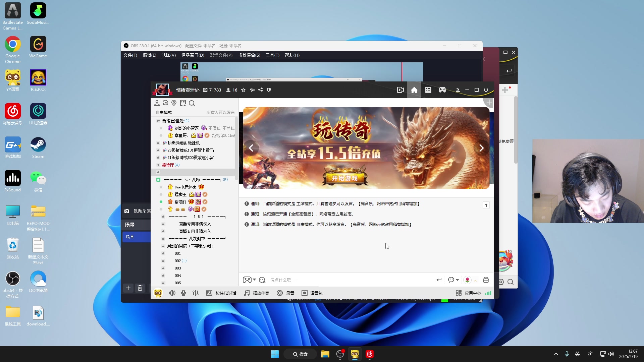
Task: Open the list panel icon next to home
Action: pyautogui.click(x=428, y=90)
